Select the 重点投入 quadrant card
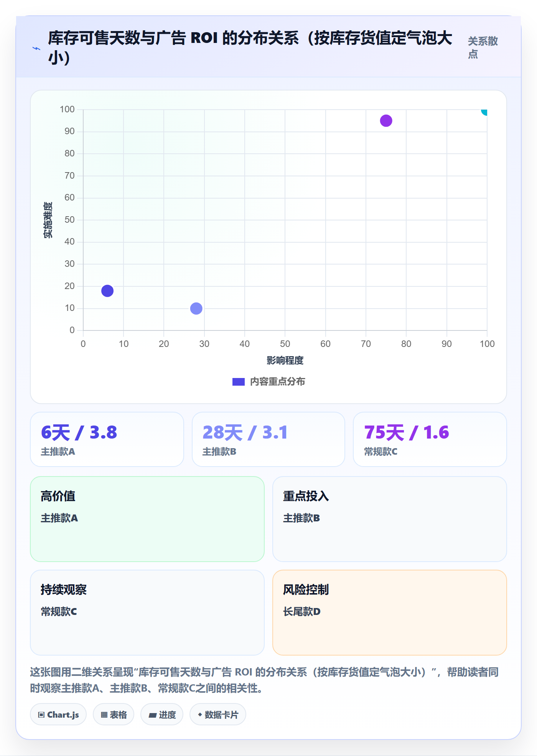This screenshot has height=756, width=537. (x=390, y=519)
